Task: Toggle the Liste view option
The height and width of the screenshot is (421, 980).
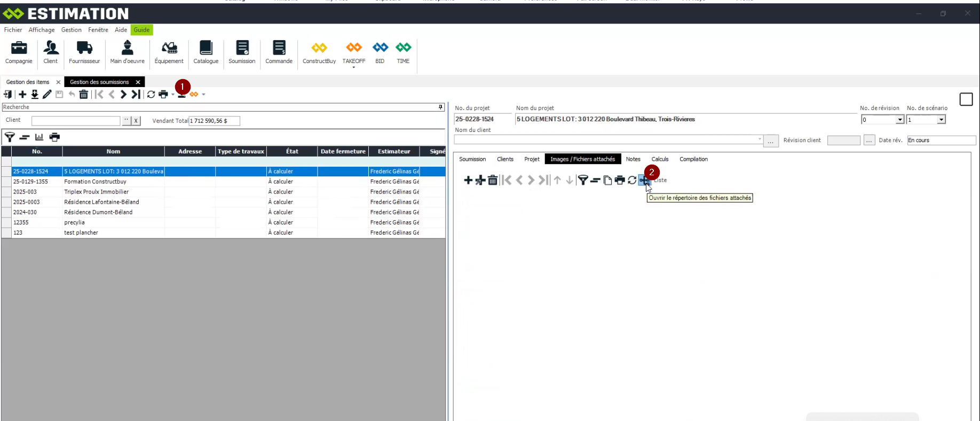Action: 660,181
